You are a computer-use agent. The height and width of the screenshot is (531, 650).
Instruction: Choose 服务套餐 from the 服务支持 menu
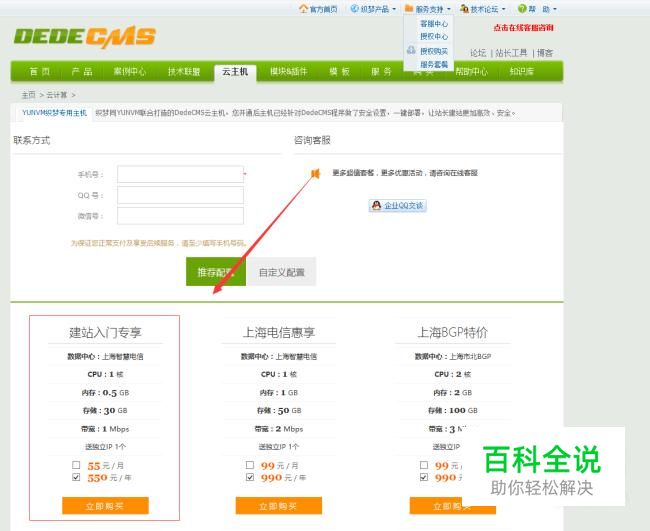coord(434,64)
